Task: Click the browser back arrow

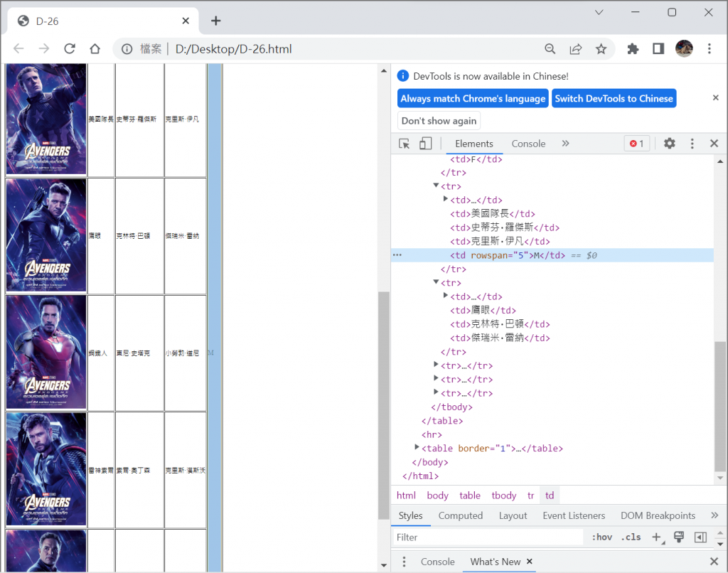Action: pyautogui.click(x=18, y=48)
